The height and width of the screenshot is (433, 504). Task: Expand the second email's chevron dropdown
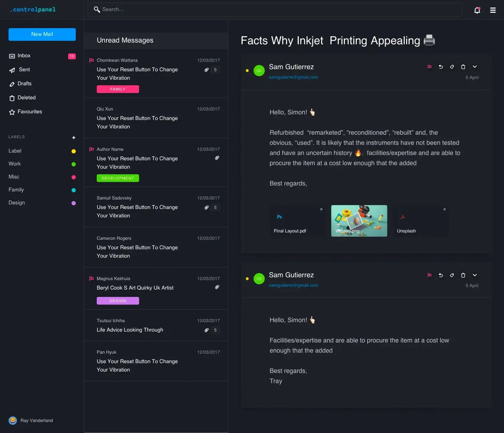pyautogui.click(x=474, y=275)
